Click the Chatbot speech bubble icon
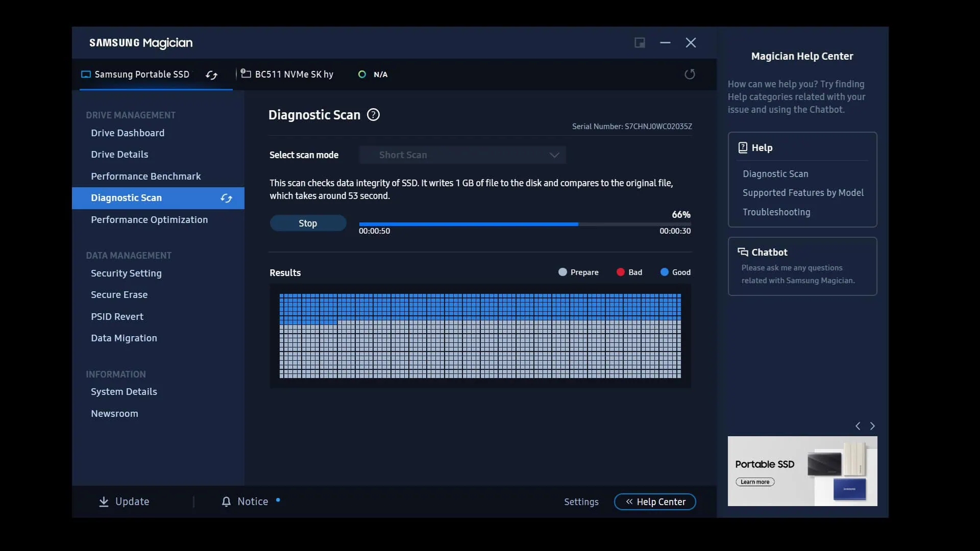Image resolution: width=980 pixels, height=551 pixels. coord(743,252)
